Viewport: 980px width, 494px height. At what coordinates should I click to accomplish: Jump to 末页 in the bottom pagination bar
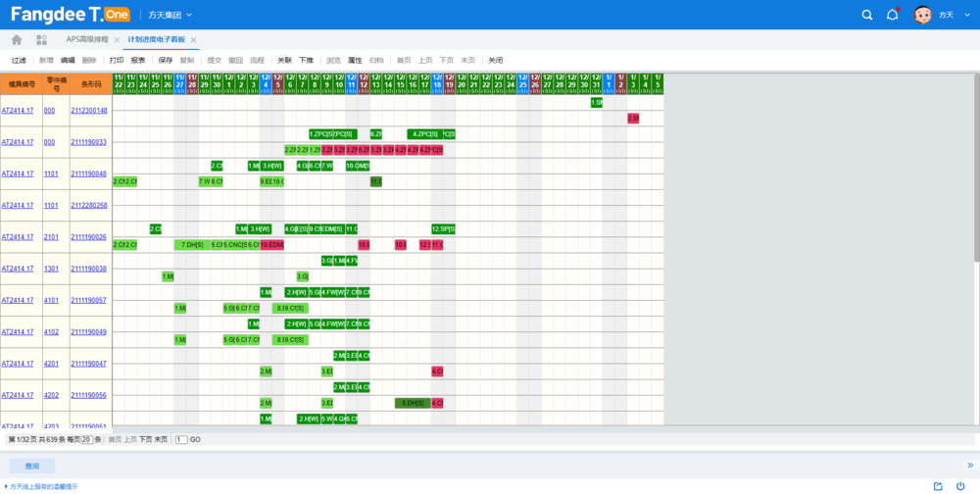pyautogui.click(x=161, y=439)
